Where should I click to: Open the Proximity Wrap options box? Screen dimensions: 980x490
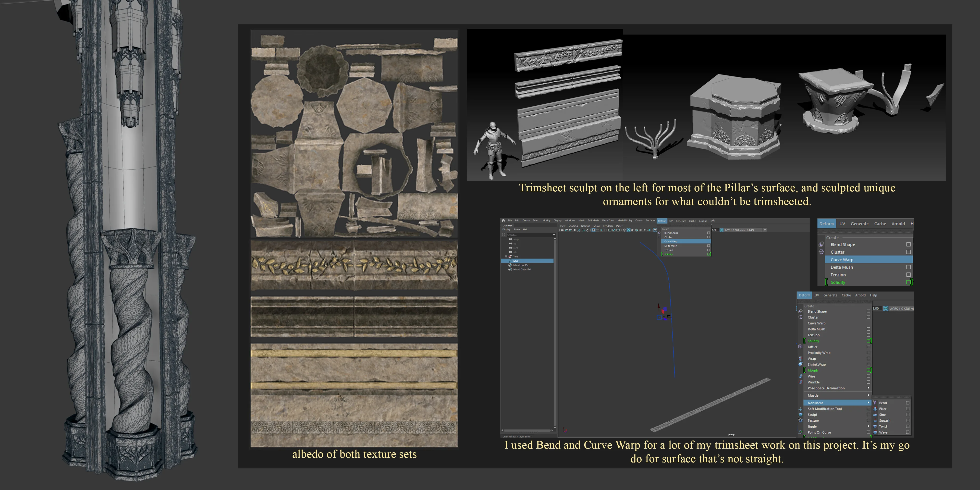point(869,353)
